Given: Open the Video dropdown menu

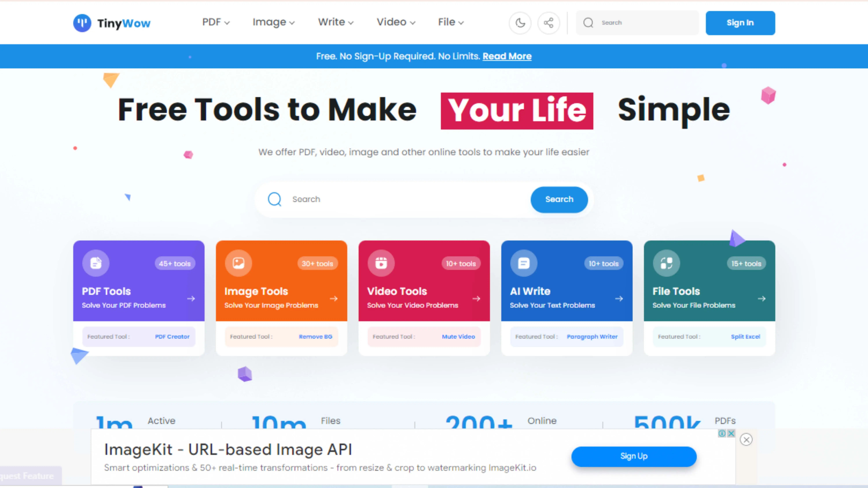Looking at the screenshot, I should pyautogui.click(x=396, y=22).
